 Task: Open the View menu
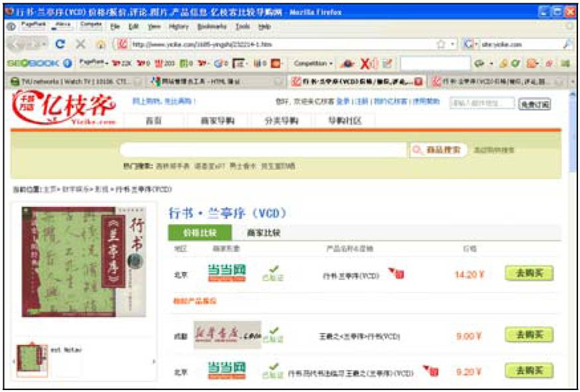[154, 27]
